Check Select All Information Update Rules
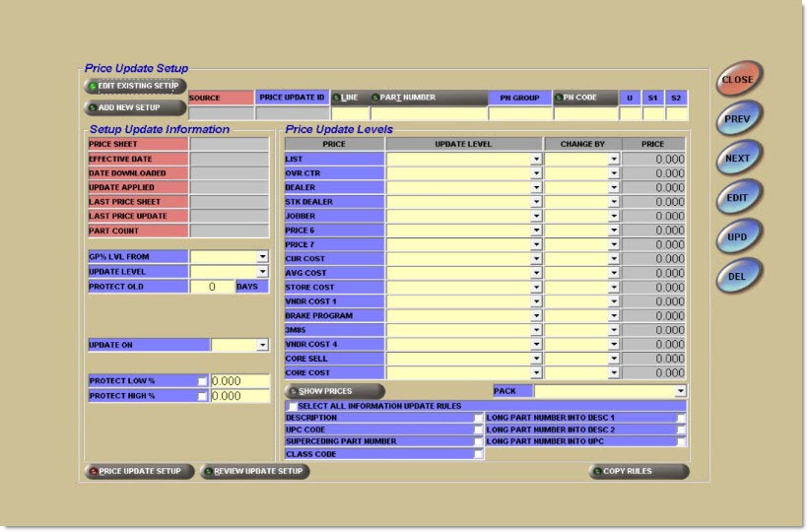The width and height of the screenshot is (808, 532). 293,406
